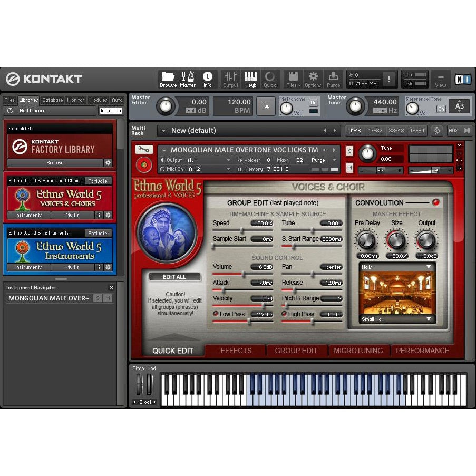Open Kontakt Options via gear icon
The image size is (476, 476).
(x=313, y=77)
